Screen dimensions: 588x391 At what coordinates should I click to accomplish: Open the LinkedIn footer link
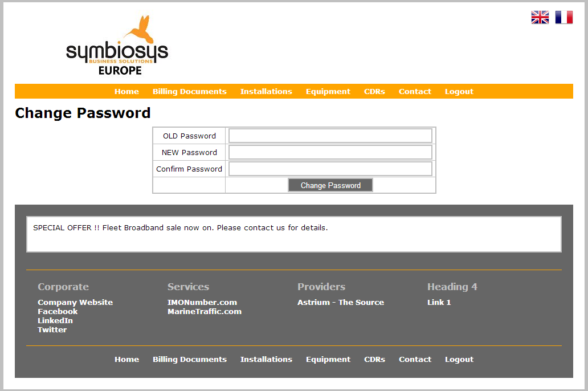55,321
